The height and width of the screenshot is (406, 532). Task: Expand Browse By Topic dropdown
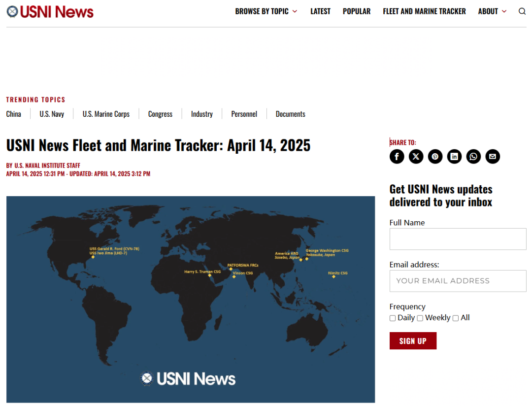266,11
